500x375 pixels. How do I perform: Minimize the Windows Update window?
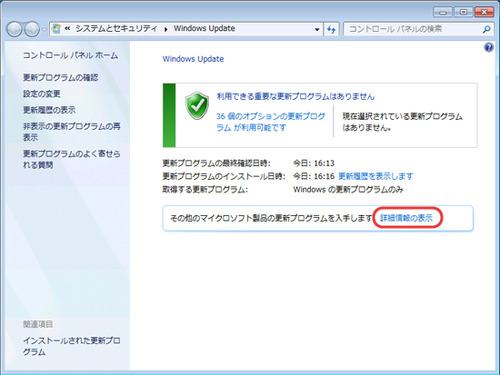click(443, 12)
